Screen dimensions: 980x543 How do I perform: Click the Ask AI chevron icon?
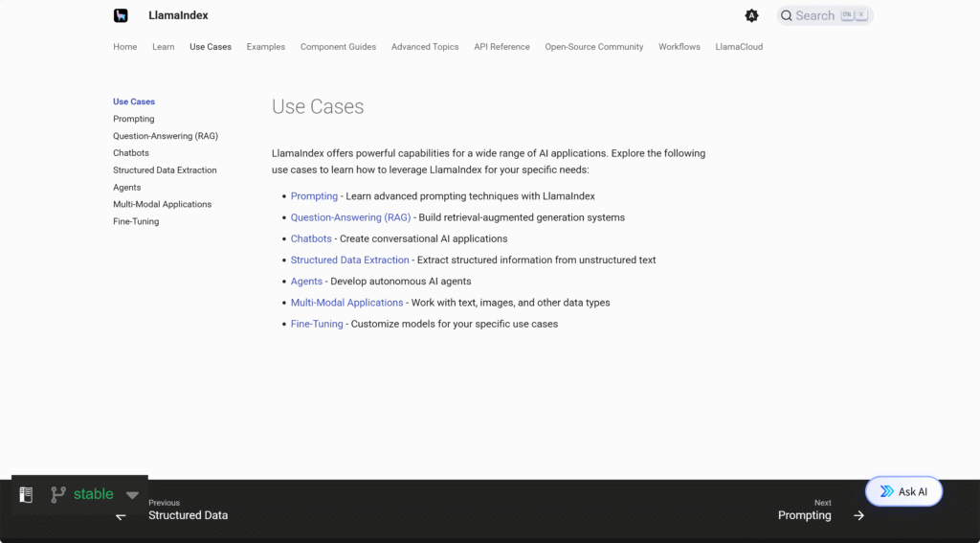click(x=886, y=491)
